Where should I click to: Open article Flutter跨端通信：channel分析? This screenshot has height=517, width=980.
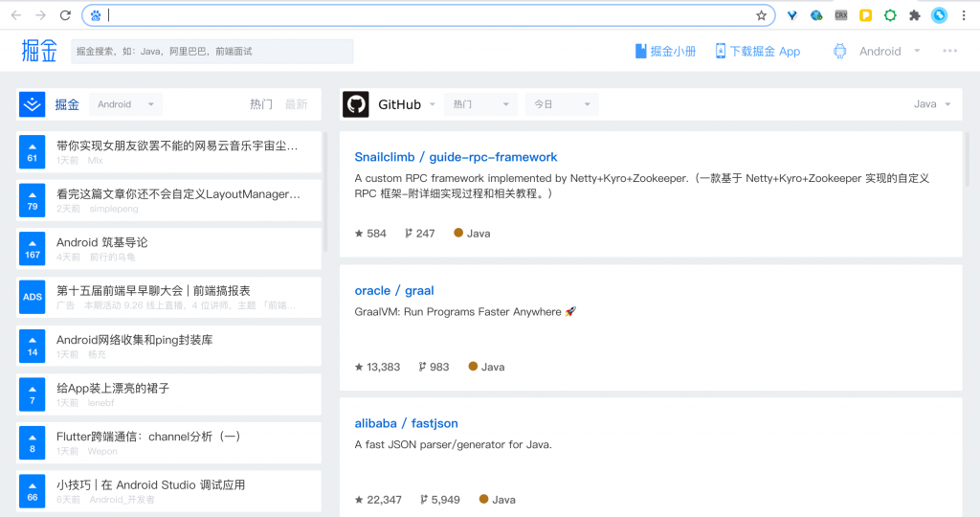(x=148, y=437)
